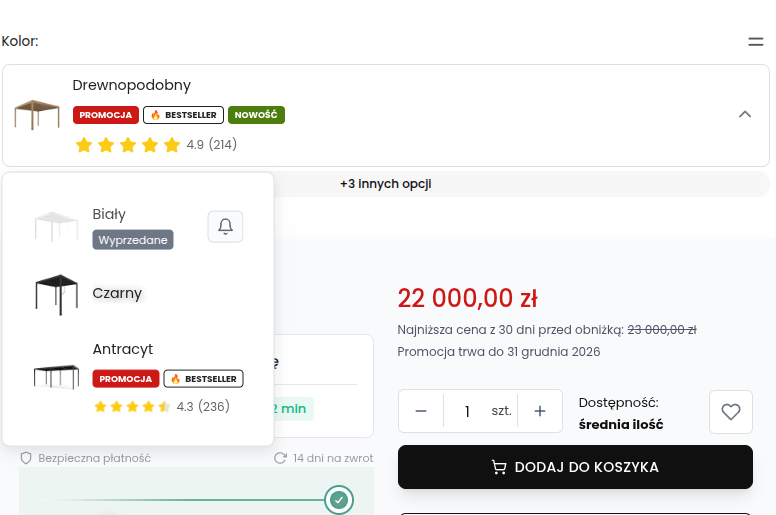Screen dimensions: 776x515
Task: Click the Antracyt rating 4.3 (236)
Action: (161, 407)
